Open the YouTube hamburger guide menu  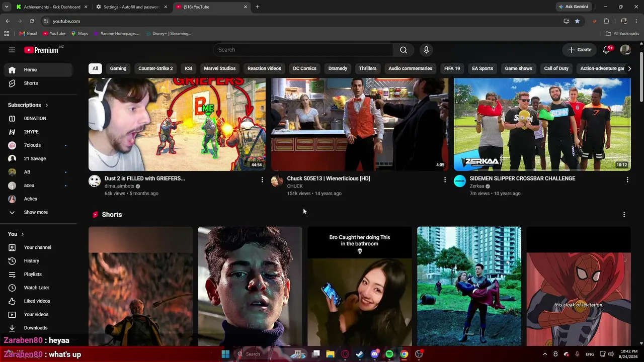coord(12,50)
